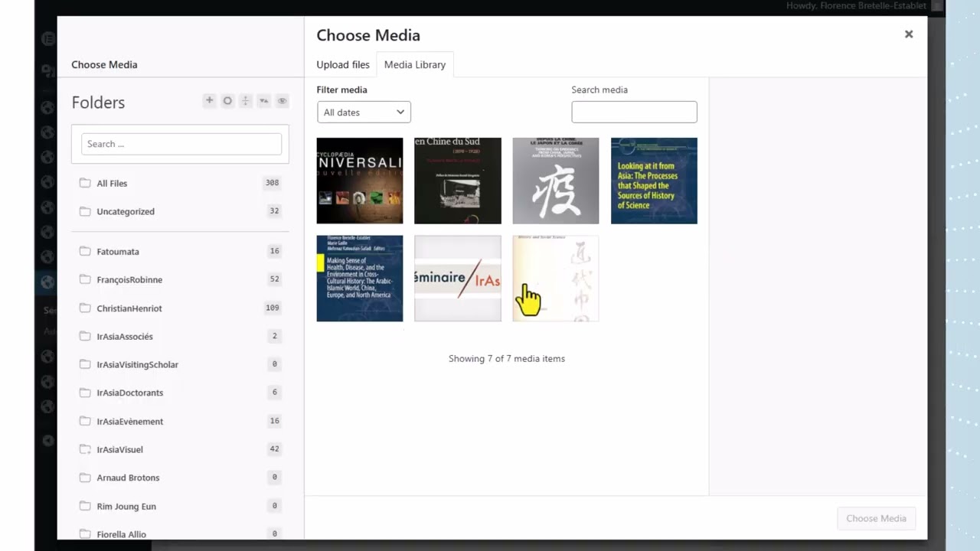
Task: Click the expand/collapse arrows icon in Folders toolbar
Action: pos(246,101)
